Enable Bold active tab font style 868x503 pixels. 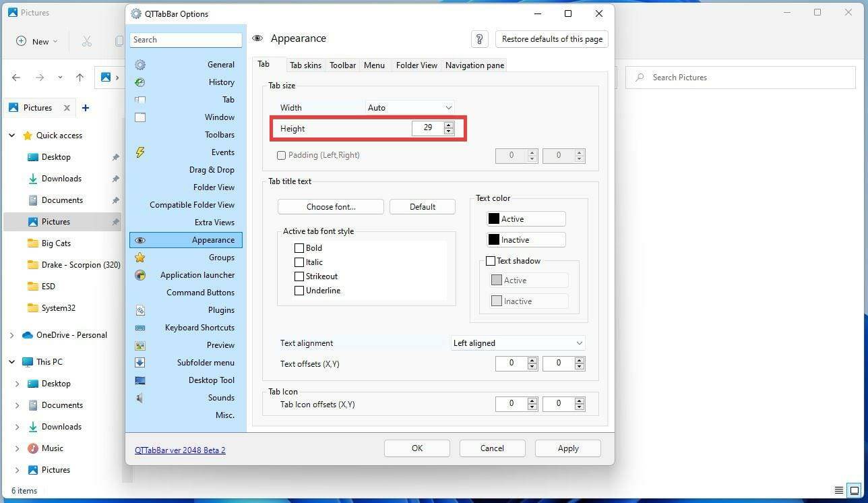[299, 247]
